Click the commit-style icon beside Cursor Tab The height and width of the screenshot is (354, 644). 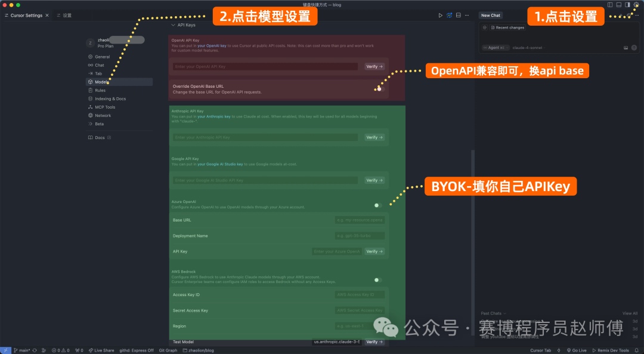pos(559,350)
